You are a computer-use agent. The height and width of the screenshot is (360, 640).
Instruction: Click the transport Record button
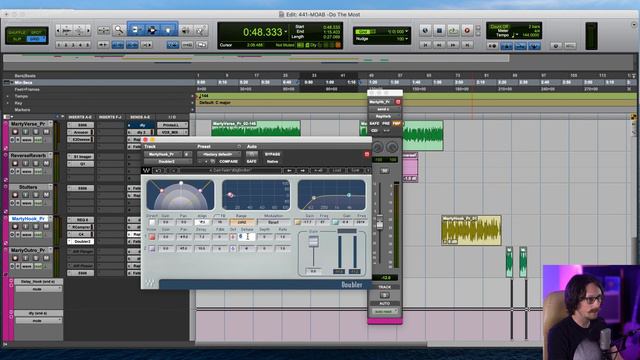(467, 30)
